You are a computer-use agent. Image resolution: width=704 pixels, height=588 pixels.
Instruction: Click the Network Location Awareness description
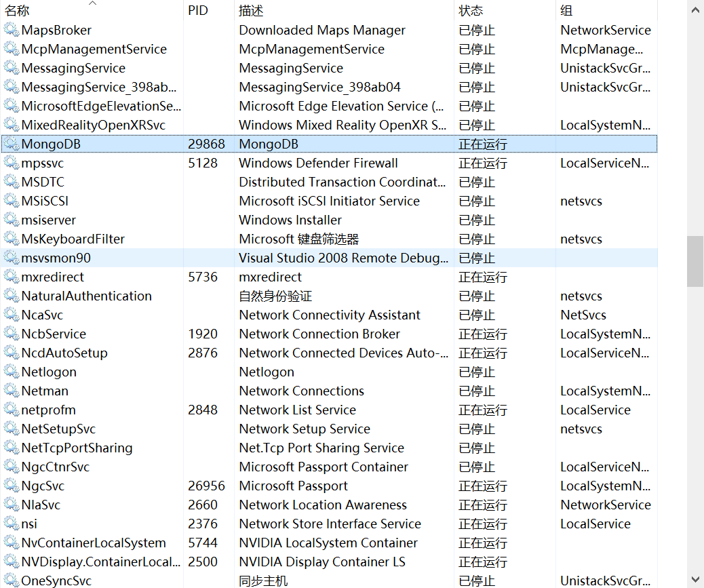point(323,505)
